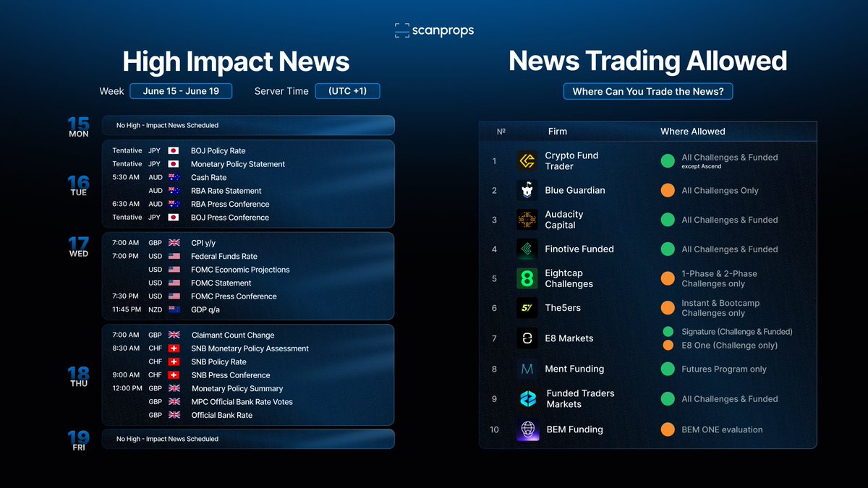Click the Japan flag beside BOJ Press Conference

click(174, 218)
